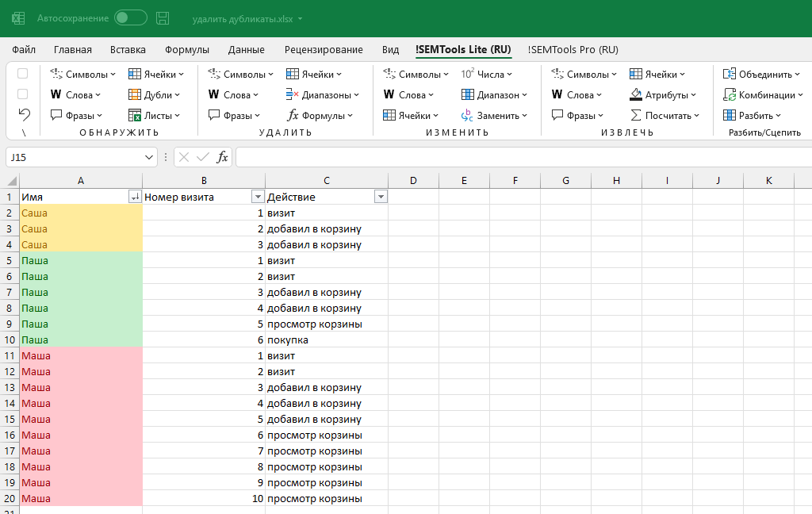Select green cell A7 with Паша
812x514 pixels.
(x=81, y=292)
